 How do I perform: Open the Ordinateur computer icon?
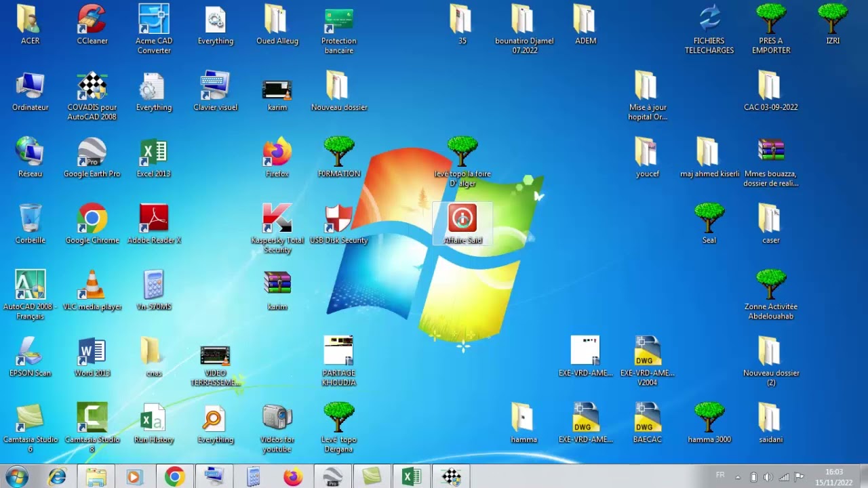click(x=31, y=91)
